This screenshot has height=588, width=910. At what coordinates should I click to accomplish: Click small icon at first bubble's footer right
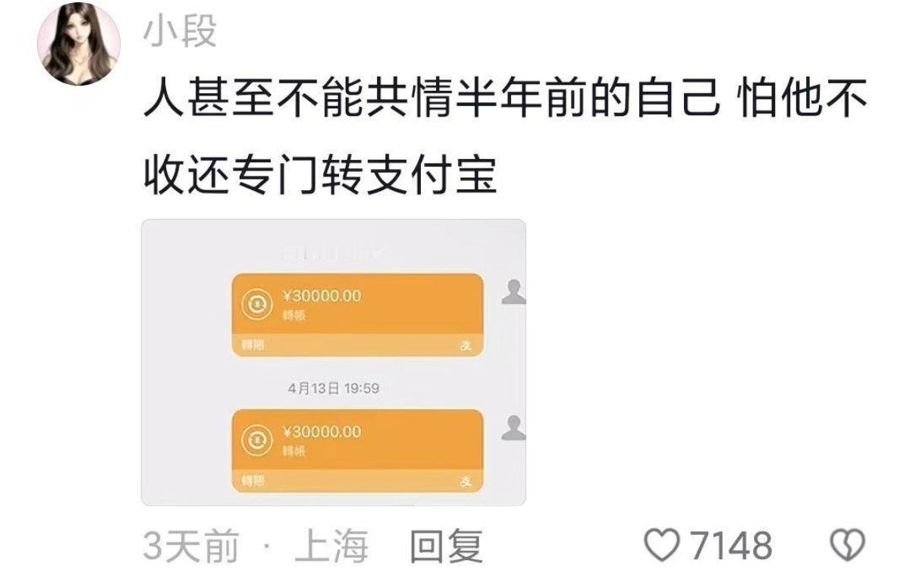[x=466, y=346]
